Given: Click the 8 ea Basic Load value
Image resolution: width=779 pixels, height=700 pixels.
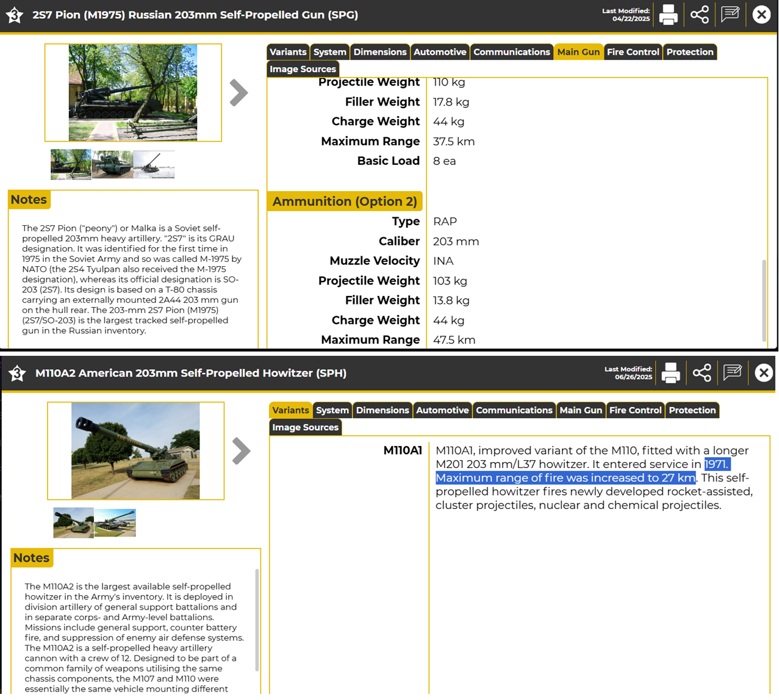Looking at the screenshot, I should tap(445, 161).
